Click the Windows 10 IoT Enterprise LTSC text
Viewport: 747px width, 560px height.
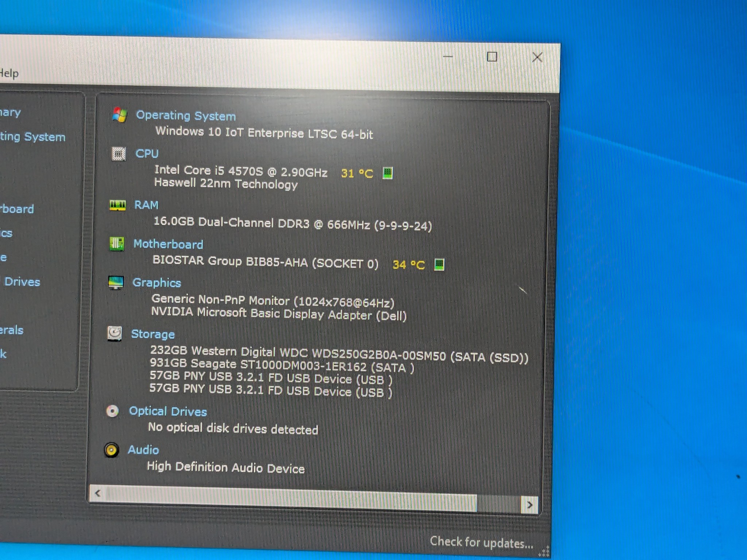click(x=264, y=133)
